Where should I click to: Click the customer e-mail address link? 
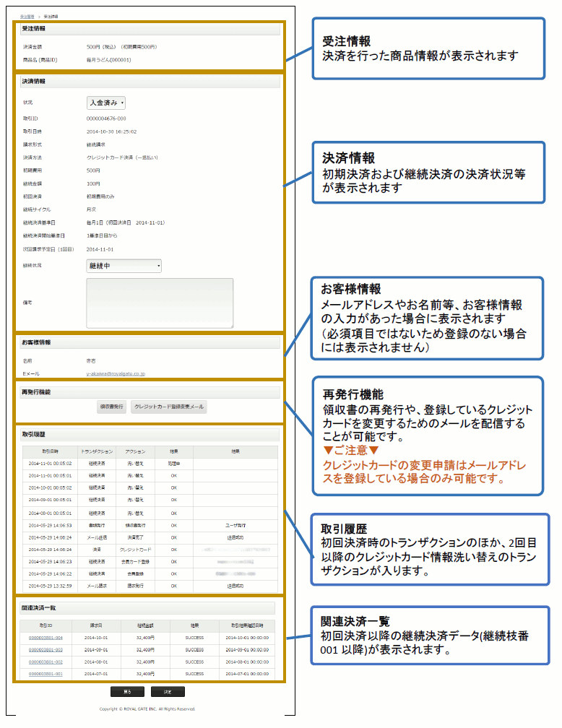(116, 373)
